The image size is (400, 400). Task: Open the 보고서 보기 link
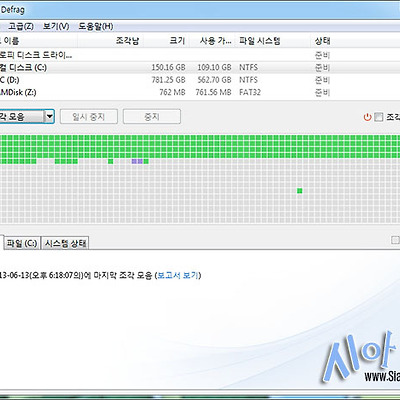pos(178,275)
